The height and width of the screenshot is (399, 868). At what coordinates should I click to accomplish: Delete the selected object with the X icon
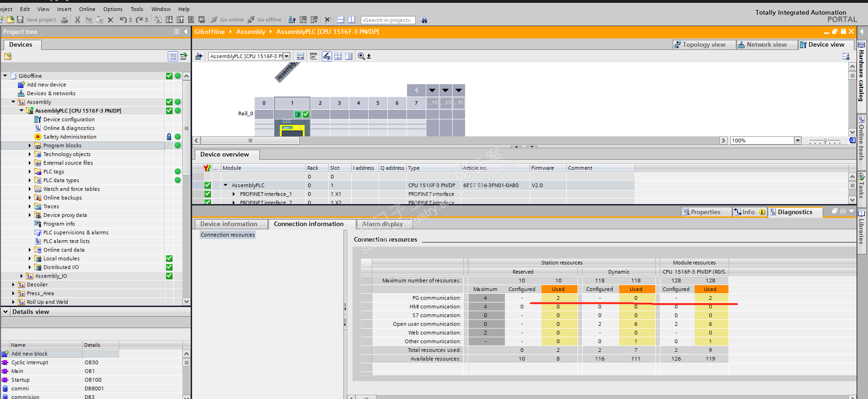click(x=110, y=20)
